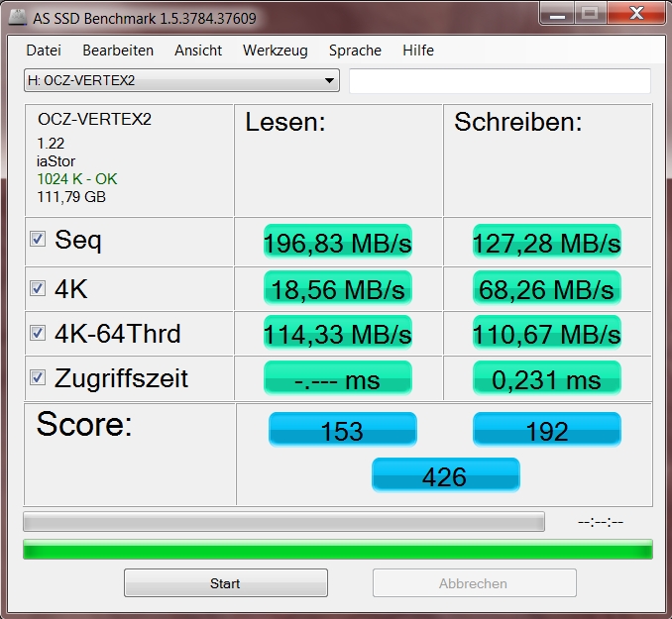Uncheck the 4K test checkbox
Viewport: 672px width, 619px height.
(38, 288)
